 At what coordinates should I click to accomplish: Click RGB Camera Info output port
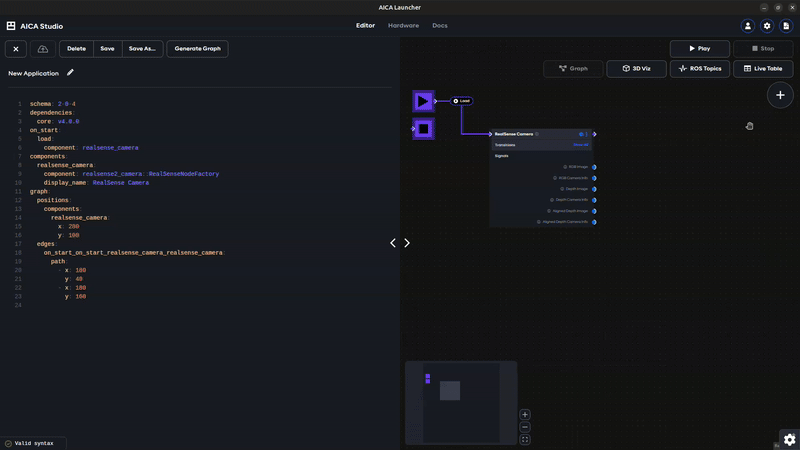coord(594,178)
